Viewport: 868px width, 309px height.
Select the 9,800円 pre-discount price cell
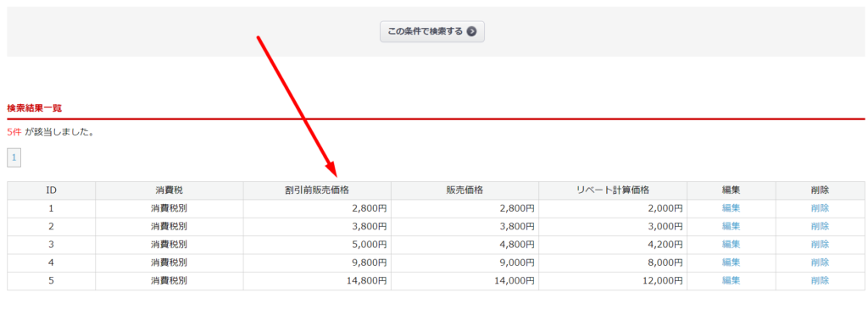pos(317,262)
